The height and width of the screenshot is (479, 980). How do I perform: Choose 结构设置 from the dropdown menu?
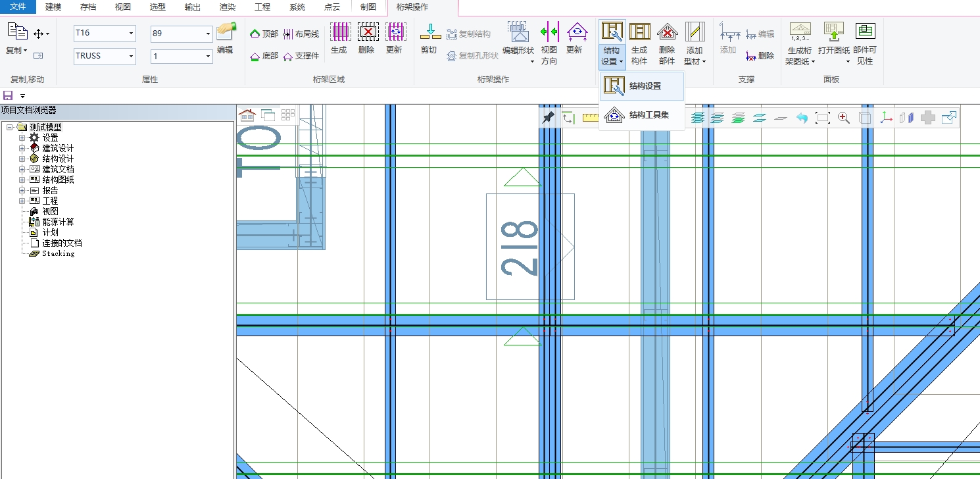point(641,86)
